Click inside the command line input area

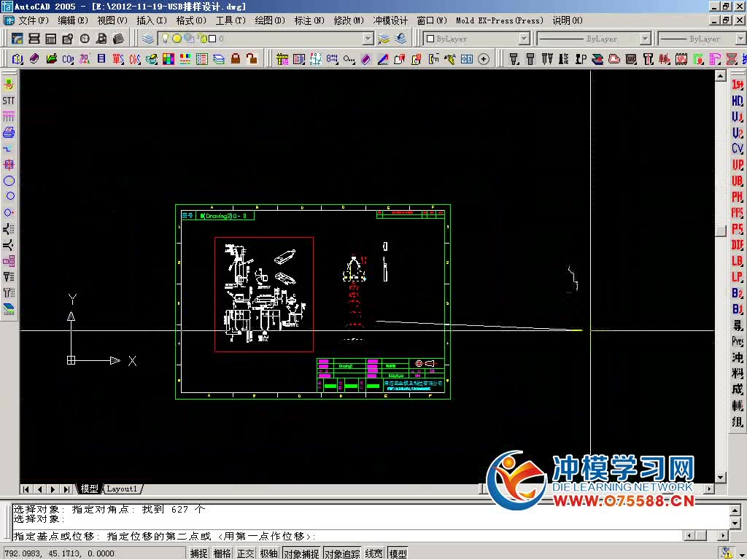[x=292, y=536]
